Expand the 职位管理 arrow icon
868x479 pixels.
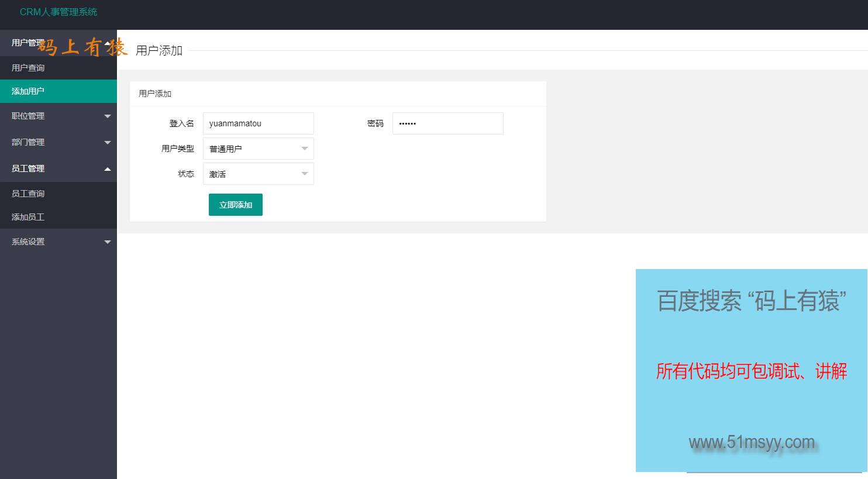pyautogui.click(x=108, y=116)
